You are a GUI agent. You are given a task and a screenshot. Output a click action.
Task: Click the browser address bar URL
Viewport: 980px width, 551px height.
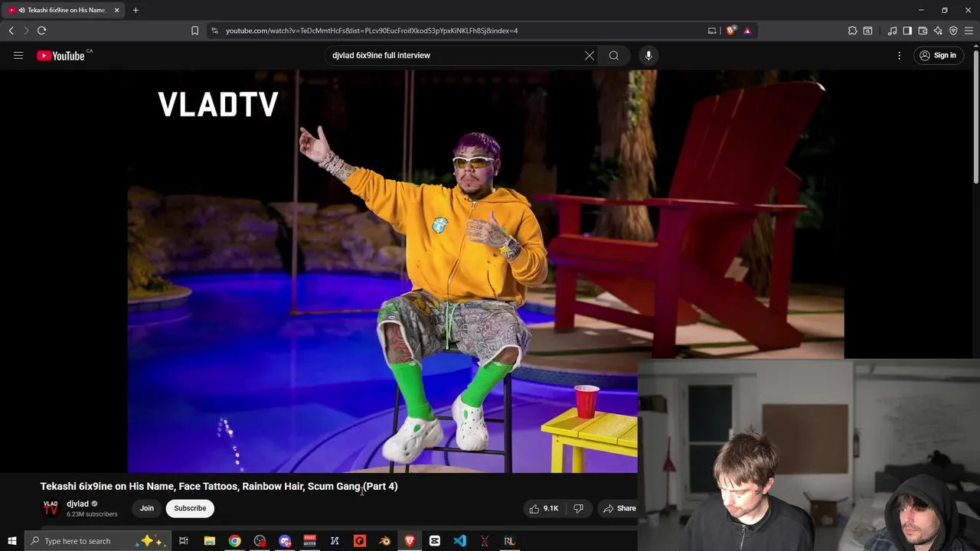pos(371,31)
